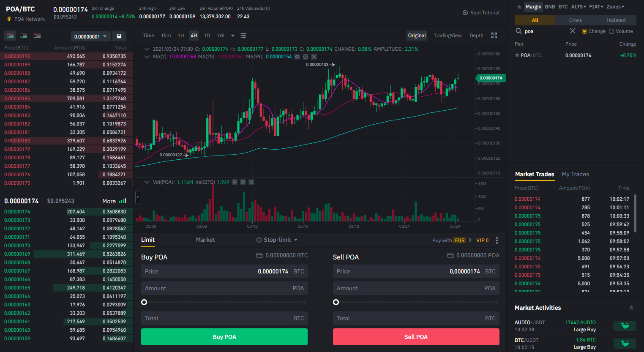Viewport: 644px width, 352px height.
Task: Click BTC/USDT large buy activity icon
Action: coord(625,344)
